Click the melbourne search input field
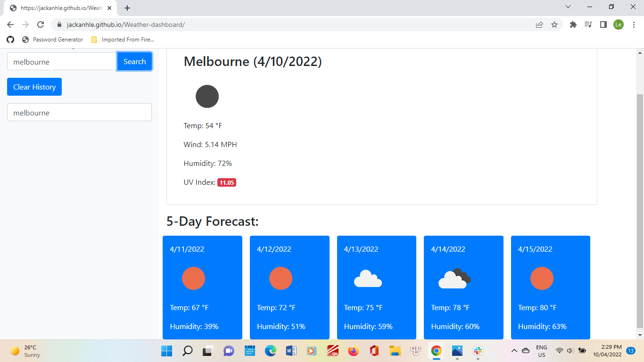 point(61,61)
